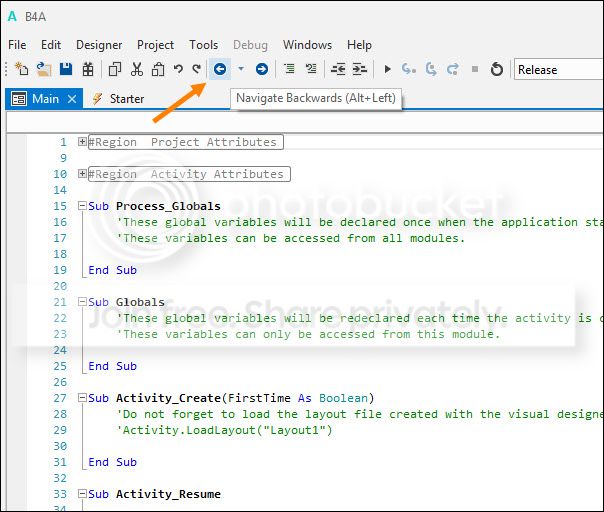Viewport: 604px width, 512px height.
Task: Click the comment 'These variables can be accessed from all modules.'
Action: (291, 238)
